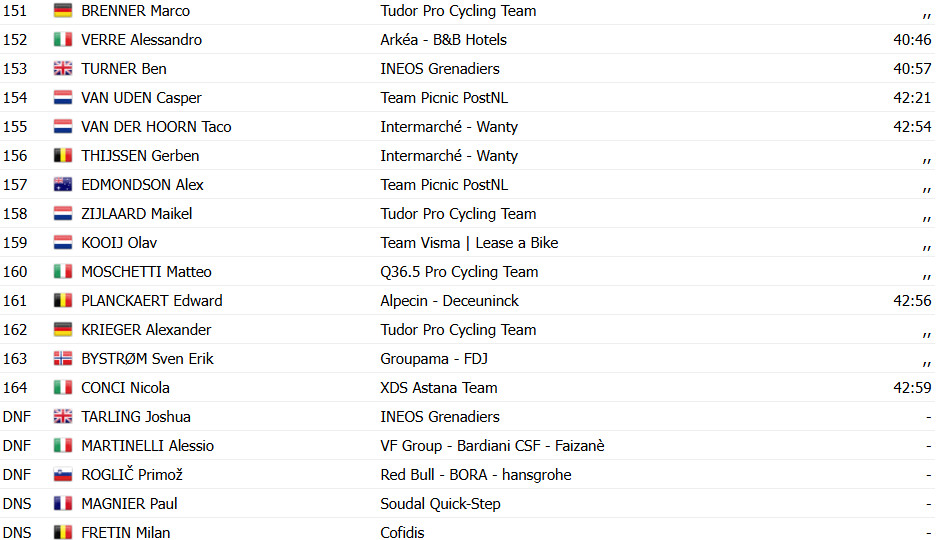Viewport: 938px width, 540px height.
Task: Click the Australian flag beside EDMONDSON Alex
Action: pos(63,185)
